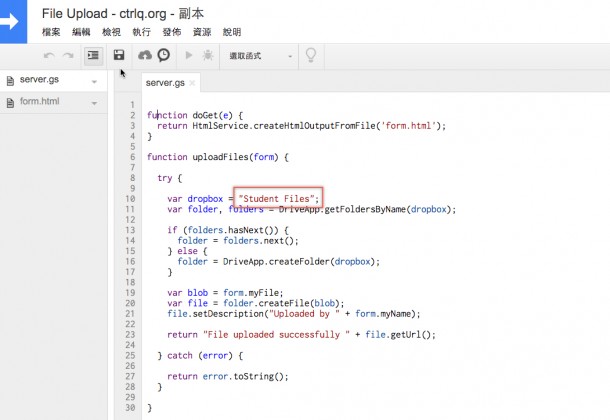Open the 檔案 (File) menu
This screenshot has width=610, height=420.
pyautogui.click(x=51, y=32)
